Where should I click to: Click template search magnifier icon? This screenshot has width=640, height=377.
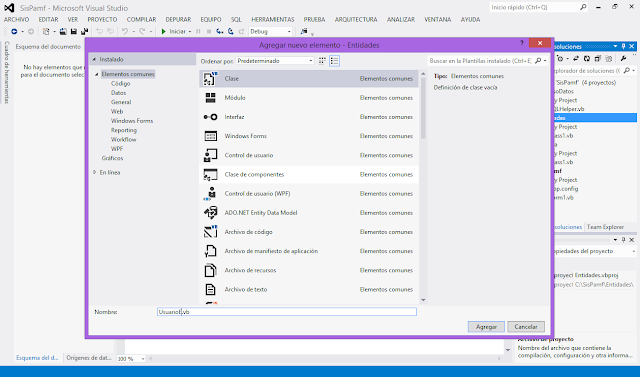click(538, 61)
